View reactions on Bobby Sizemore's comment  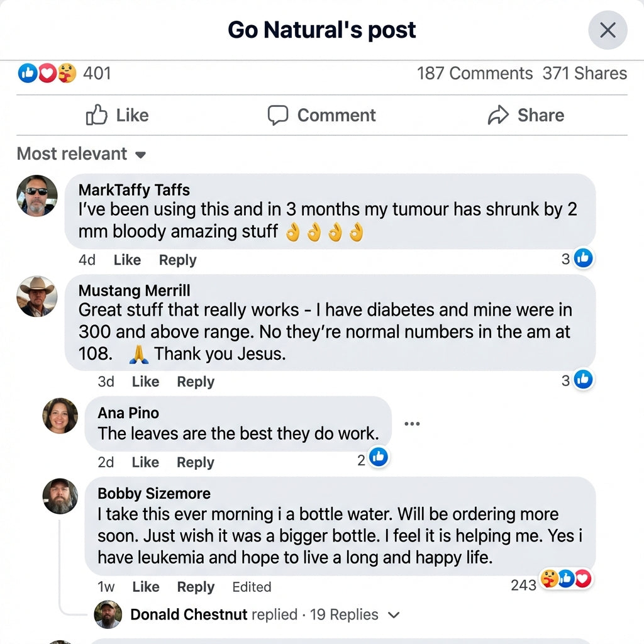(566, 579)
